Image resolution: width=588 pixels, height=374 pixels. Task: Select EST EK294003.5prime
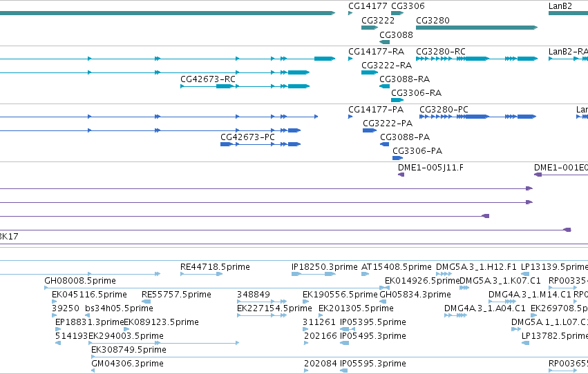pos(126,337)
